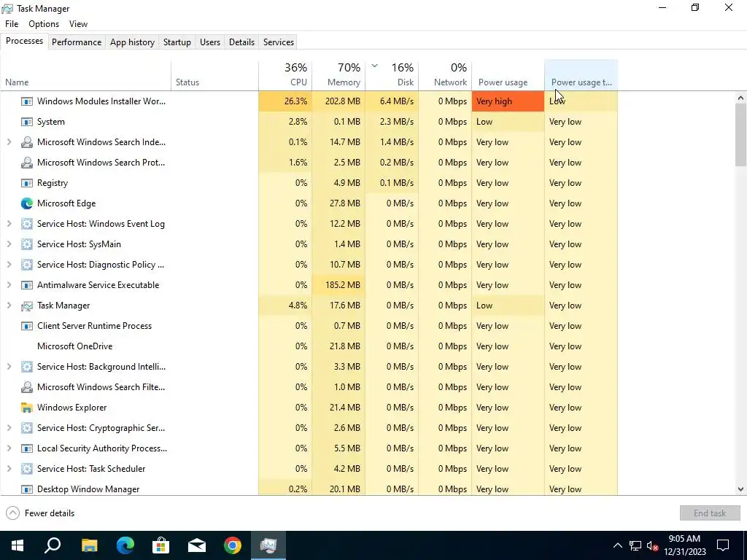Sort processes by Memory column header
The height and width of the screenshot is (560, 747).
[x=338, y=75]
